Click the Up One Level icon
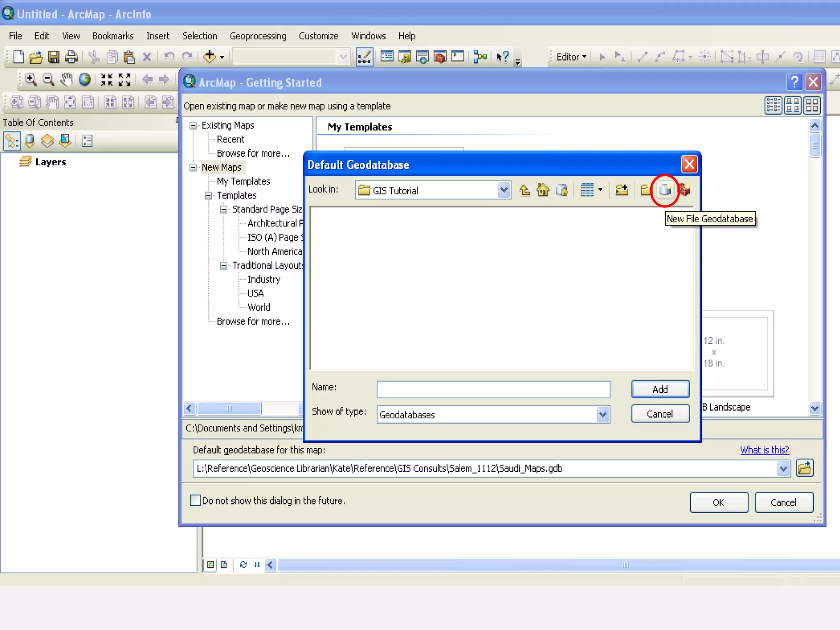 click(x=525, y=190)
